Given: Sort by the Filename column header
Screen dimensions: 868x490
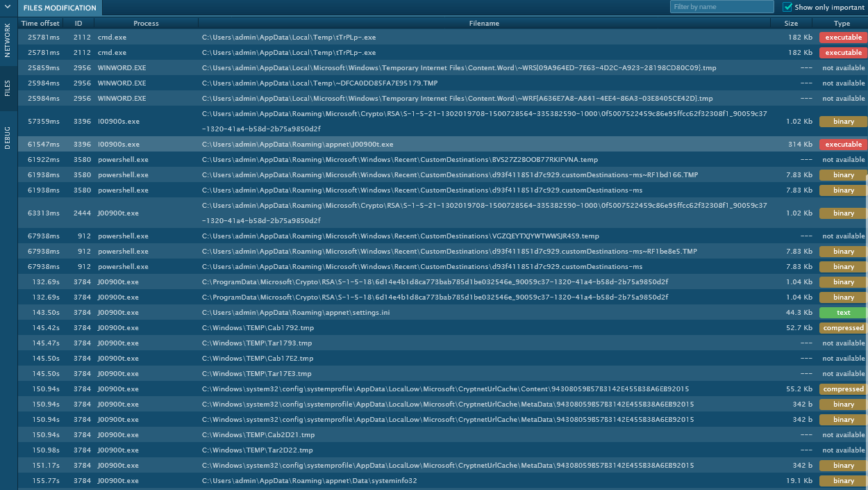Looking at the screenshot, I should pyautogui.click(x=484, y=23).
